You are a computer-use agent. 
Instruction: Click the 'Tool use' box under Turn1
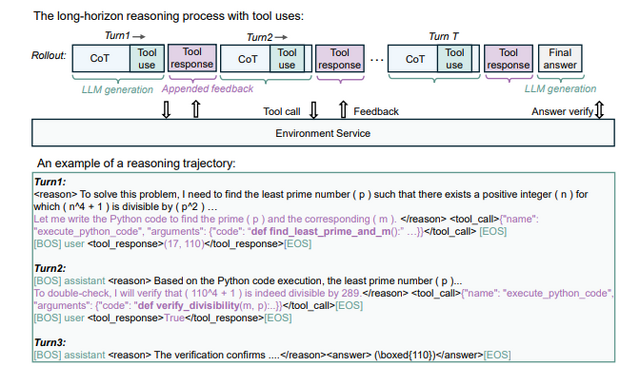[x=147, y=58]
